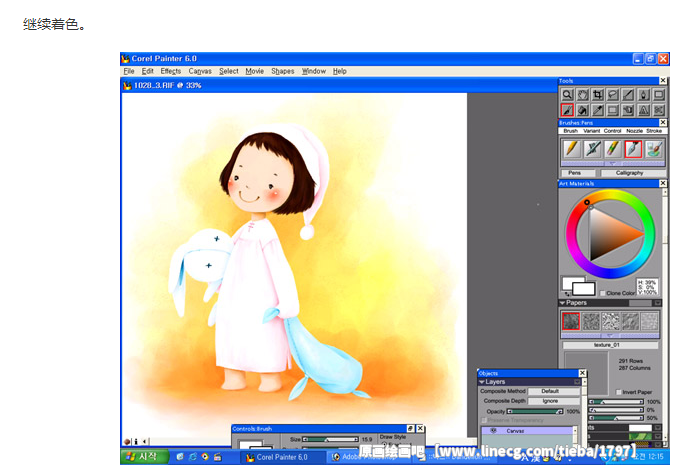Click the Papers section options button
The height and width of the screenshot is (470, 677).
click(658, 303)
